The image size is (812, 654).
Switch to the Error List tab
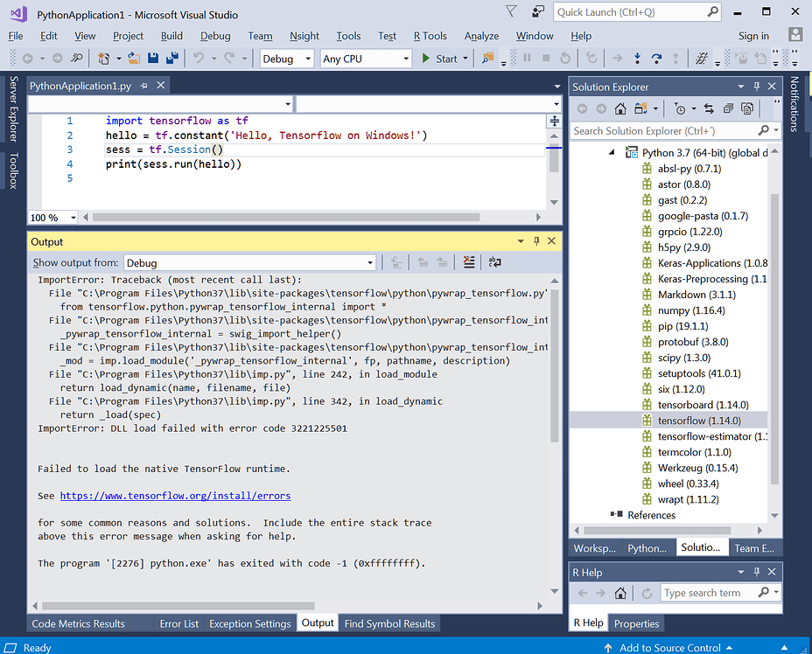pos(178,623)
